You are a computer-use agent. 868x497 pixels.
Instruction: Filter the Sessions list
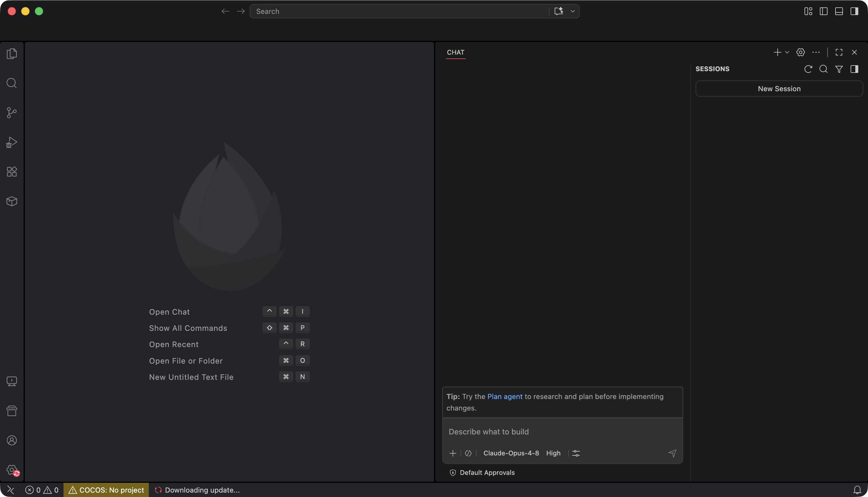point(839,69)
